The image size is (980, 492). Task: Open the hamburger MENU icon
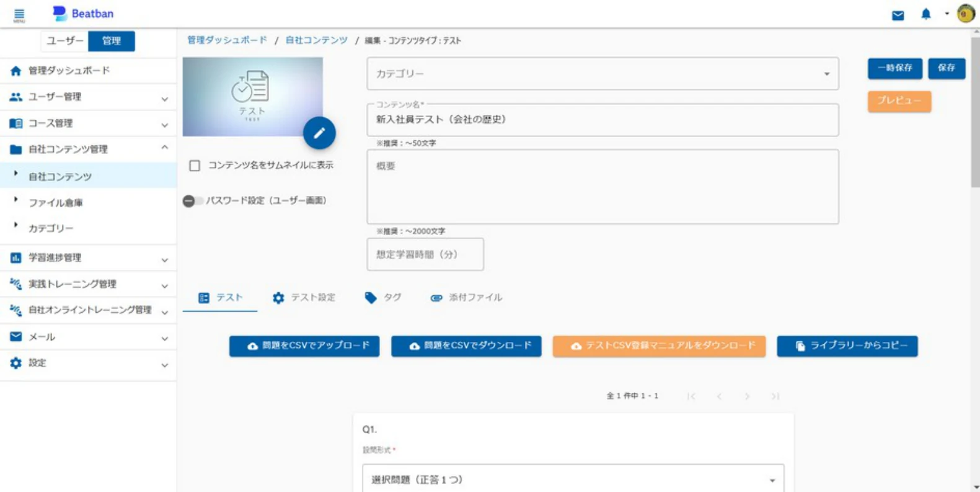tap(19, 15)
